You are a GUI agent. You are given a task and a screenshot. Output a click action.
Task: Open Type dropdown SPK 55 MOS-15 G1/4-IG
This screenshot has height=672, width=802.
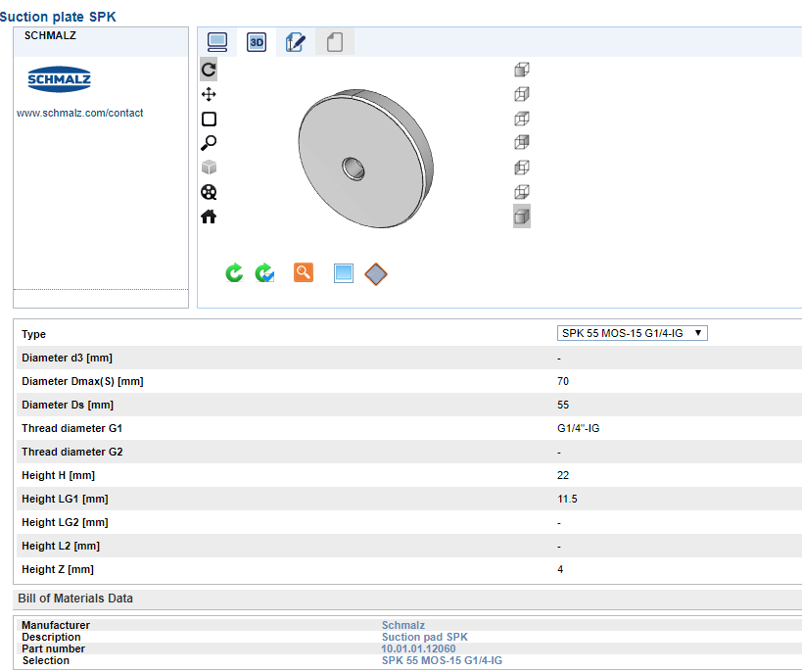[633, 333]
